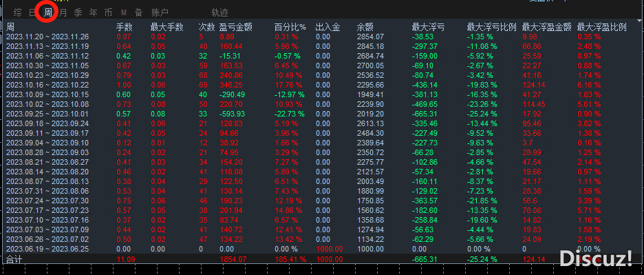Open the 季 quarterly tab
This screenshot has height=275, width=644.
[x=78, y=13]
